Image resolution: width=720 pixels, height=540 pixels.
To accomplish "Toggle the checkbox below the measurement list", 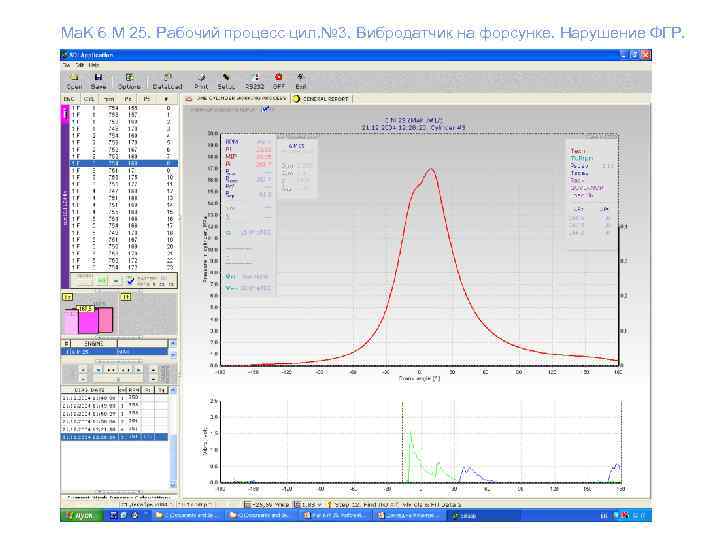I will 131,281.
